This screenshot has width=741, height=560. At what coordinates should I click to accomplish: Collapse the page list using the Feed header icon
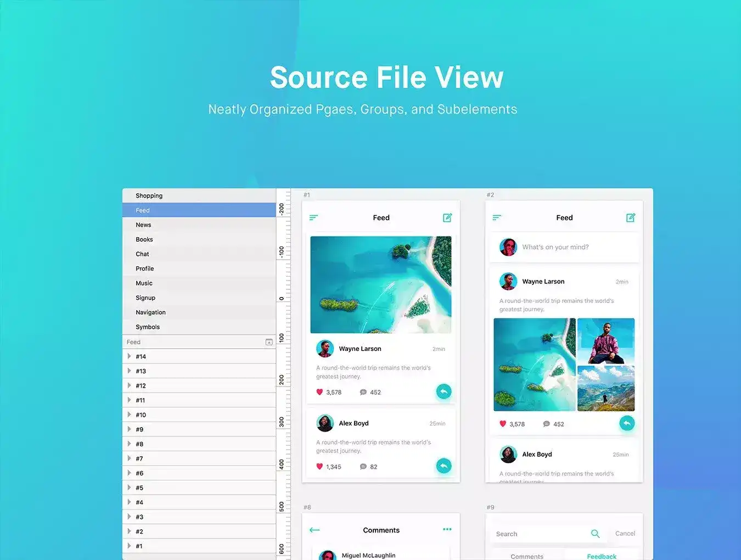tap(269, 342)
